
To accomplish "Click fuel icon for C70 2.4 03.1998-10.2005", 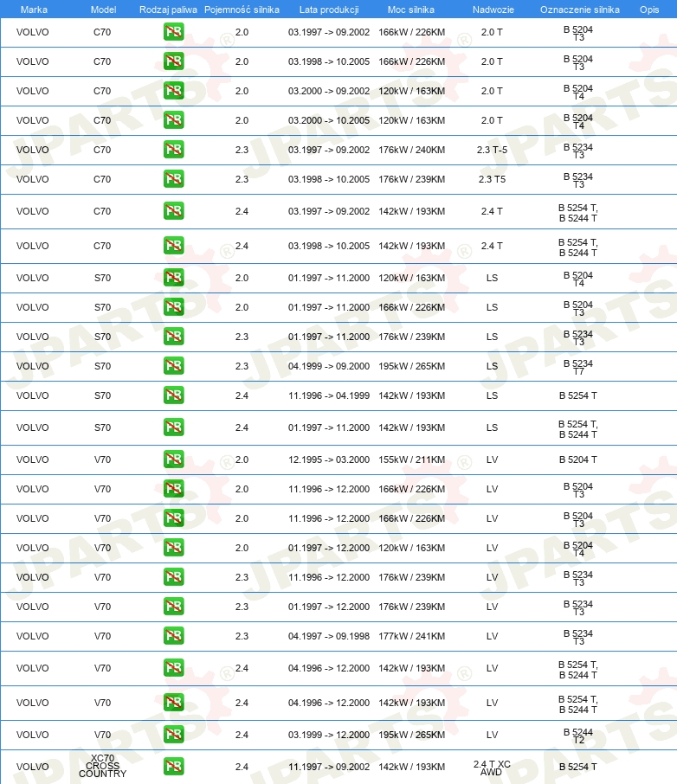I will pos(174,246).
